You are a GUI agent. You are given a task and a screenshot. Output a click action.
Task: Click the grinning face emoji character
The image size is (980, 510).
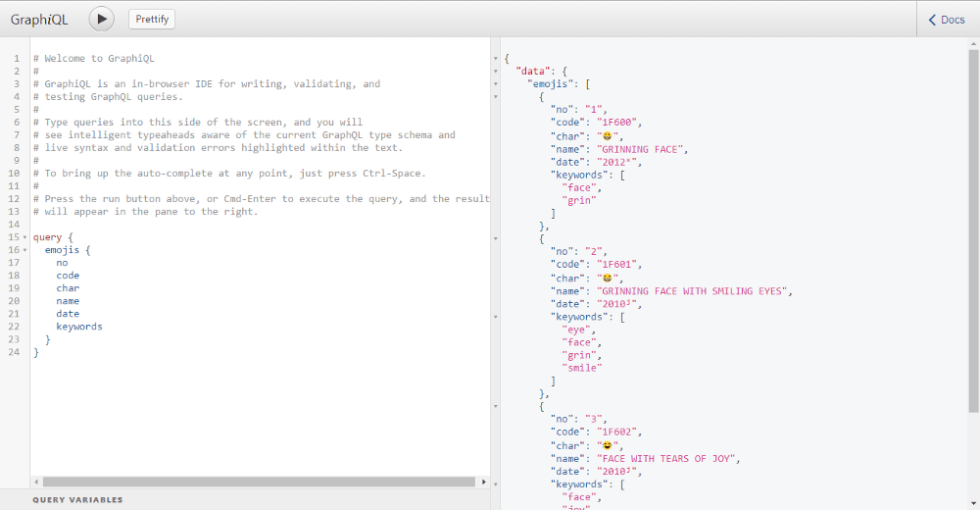tap(607, 135)
